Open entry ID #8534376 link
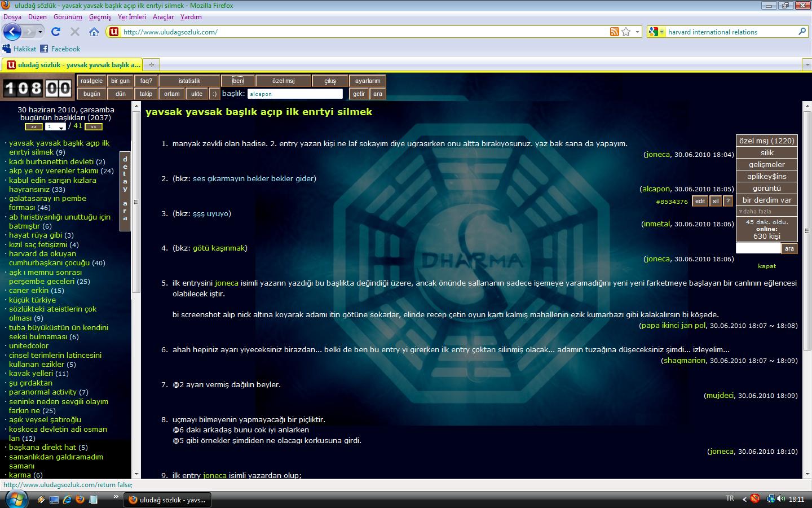This screenshot has height=508, width=812. pos(672,202)
